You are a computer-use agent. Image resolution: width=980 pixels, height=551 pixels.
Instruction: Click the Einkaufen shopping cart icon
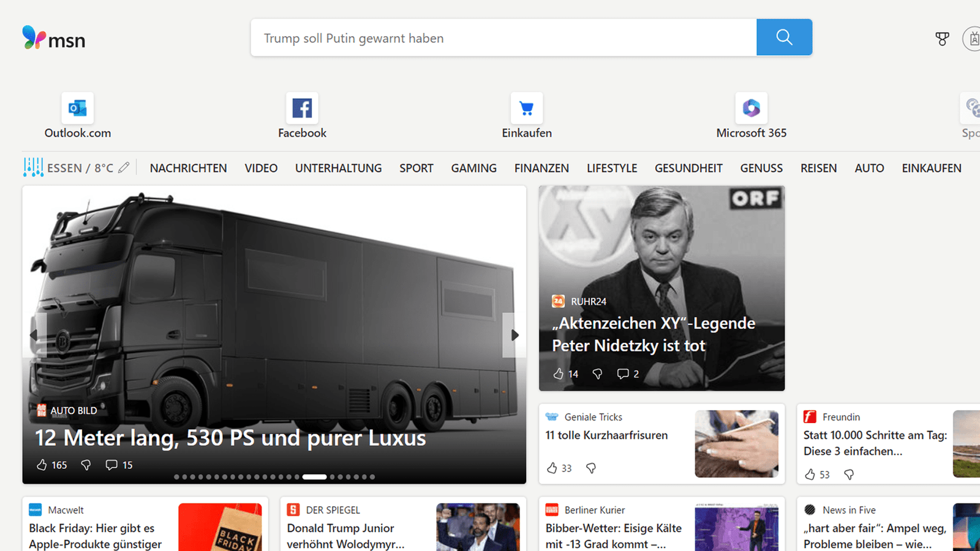(x=526, y=108)
